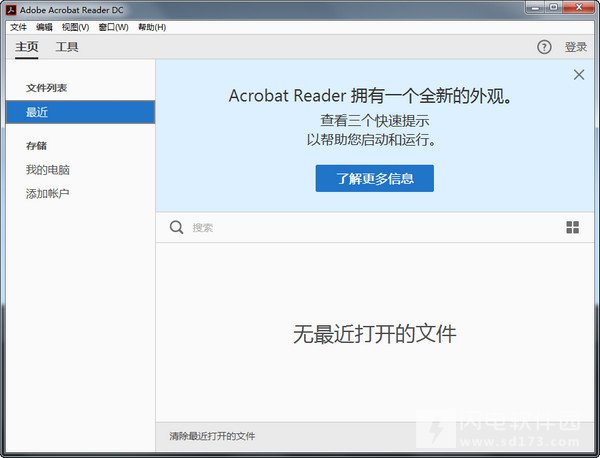The height and width of the screenshot is (458, 600).
Task: Switch to the 工具 tab
Action: (67, 47)
